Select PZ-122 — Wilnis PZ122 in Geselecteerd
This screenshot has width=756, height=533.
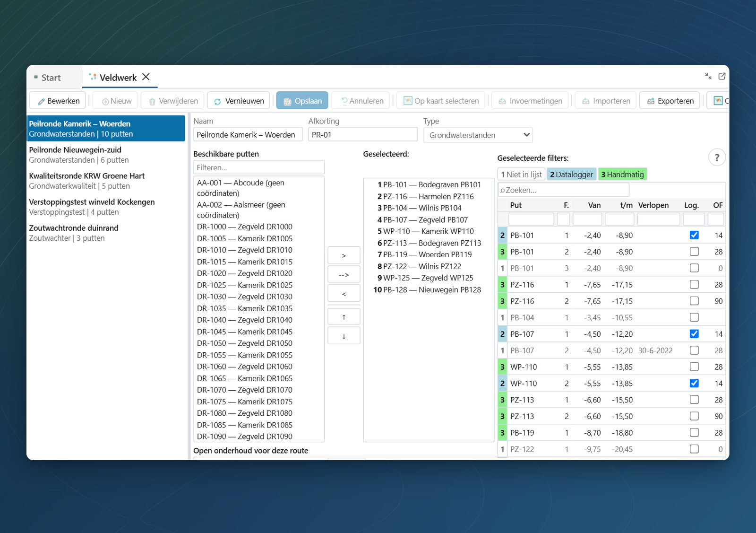click(x=429, y=266)
